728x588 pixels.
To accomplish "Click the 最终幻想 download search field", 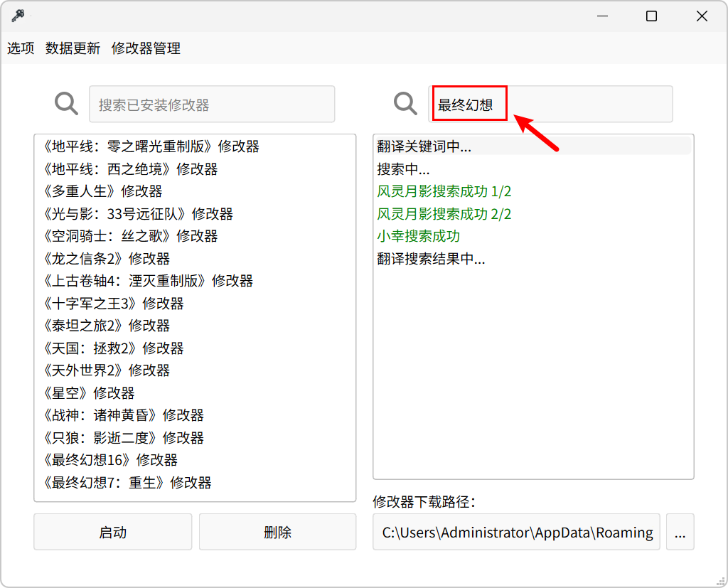I will [550, 104].
